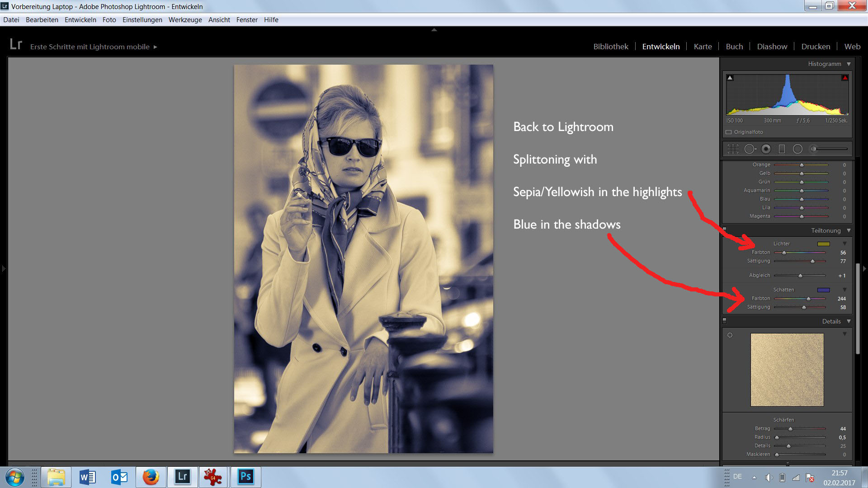The image size is (868, 488).
Task: Switch to the Bibliothek module
Action: coord(610,47)
